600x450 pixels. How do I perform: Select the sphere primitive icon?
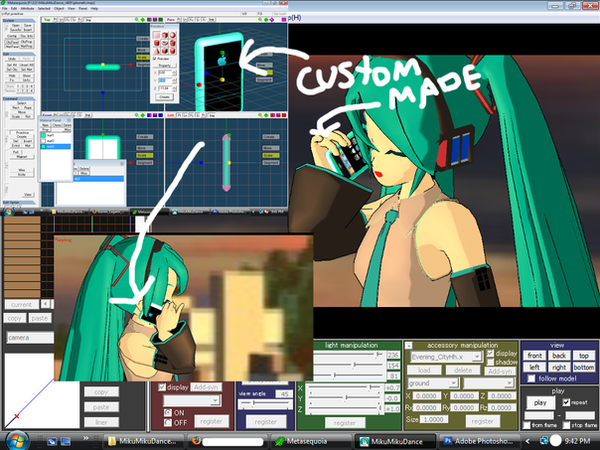pyautogui.click(x=172, y=35)
